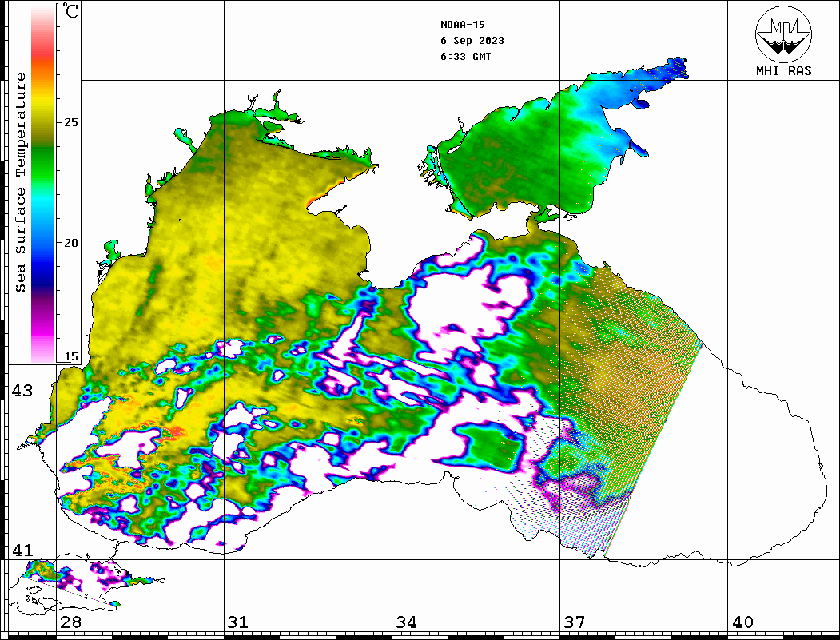This screenshot has width=840, height=640.
Task: Click the temperature color scale bar
Action: (x=43, y=185)
